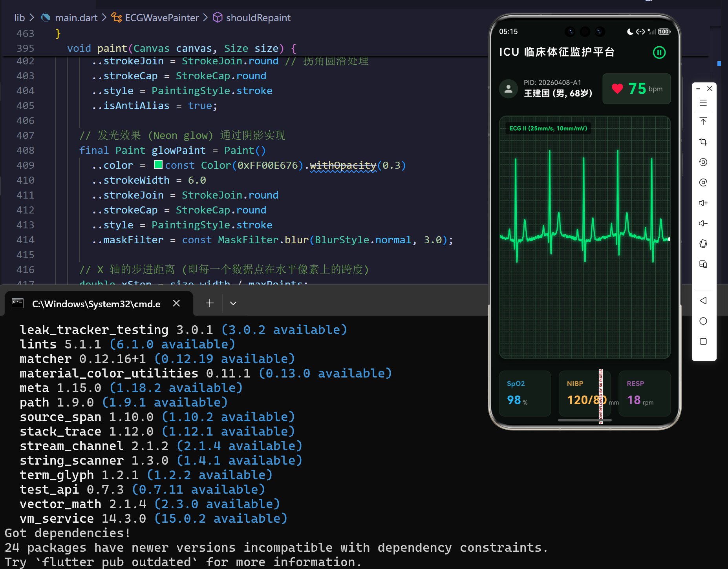Click MaskFilter.blur on line 414
Viewport: 728px width, 569px height.
point(263,240)
